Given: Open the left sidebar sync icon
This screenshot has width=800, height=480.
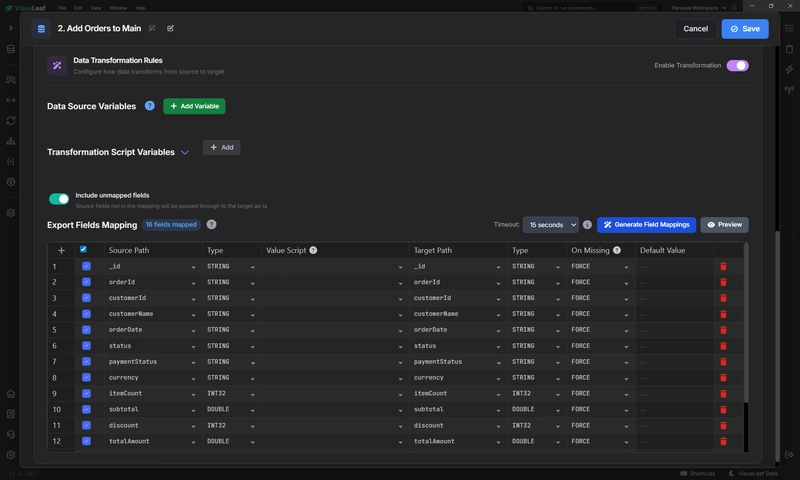Looking at the screenshot, I should coord(11,120).
